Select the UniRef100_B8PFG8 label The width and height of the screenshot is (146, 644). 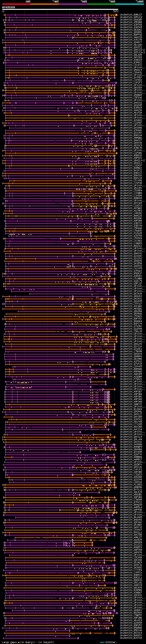coord(131,35)
